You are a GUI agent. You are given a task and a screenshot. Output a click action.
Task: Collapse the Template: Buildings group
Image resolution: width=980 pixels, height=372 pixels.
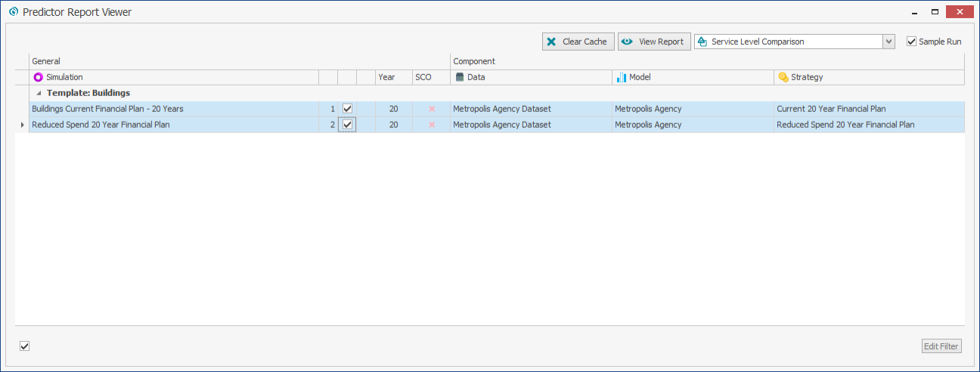(x=39, y=93)
